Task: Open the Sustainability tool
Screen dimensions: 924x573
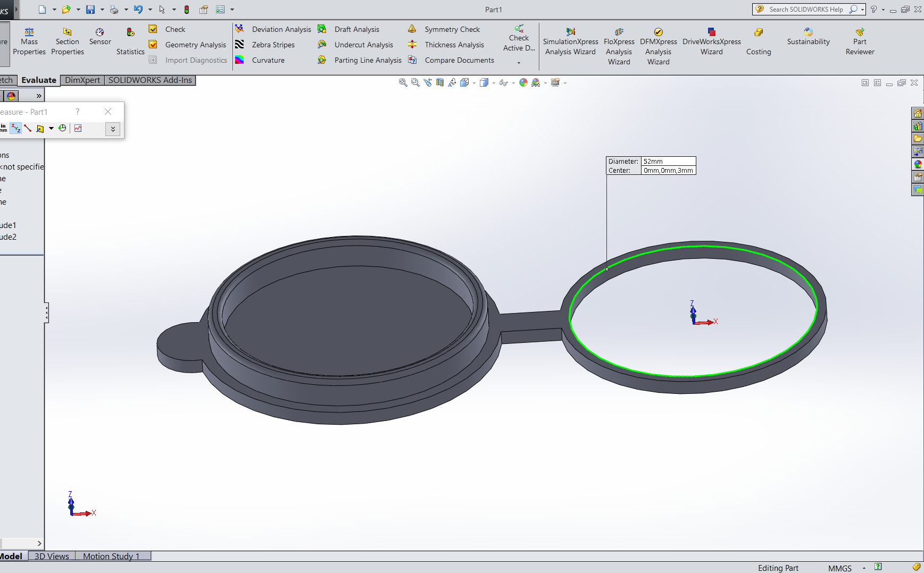Action: [809, 37]
